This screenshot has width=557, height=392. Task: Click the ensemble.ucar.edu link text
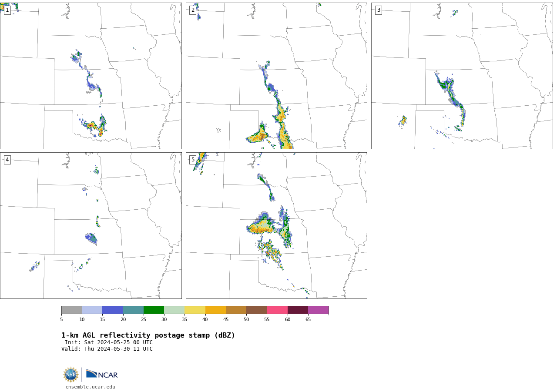pyautogui.click(x=91, y=387)
